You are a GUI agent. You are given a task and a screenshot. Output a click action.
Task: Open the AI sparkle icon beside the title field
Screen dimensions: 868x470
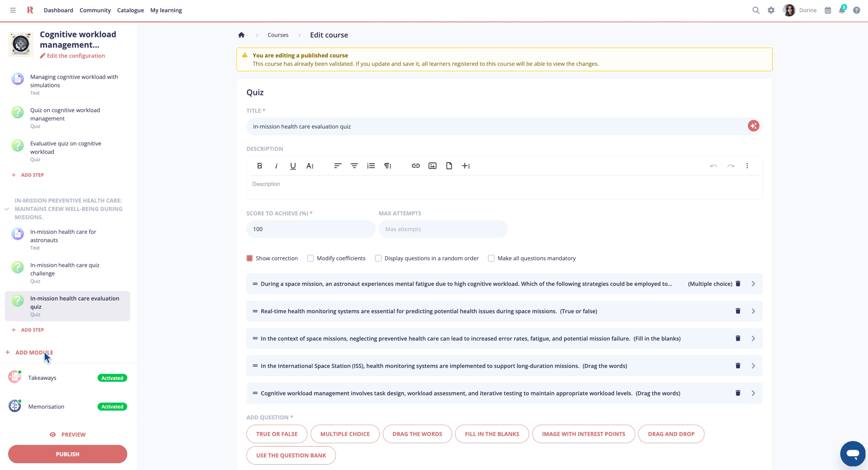pyautogui.click(x=753, y=126)
